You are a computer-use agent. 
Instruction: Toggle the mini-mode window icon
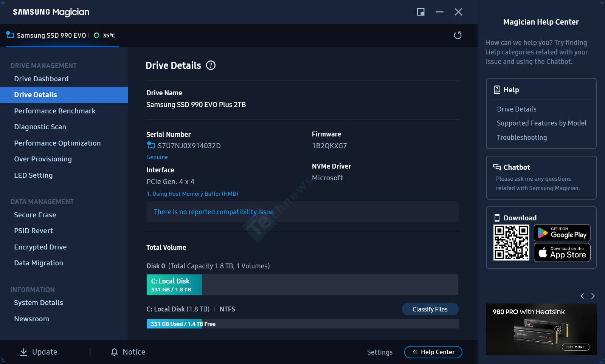[x=420, y=12]
